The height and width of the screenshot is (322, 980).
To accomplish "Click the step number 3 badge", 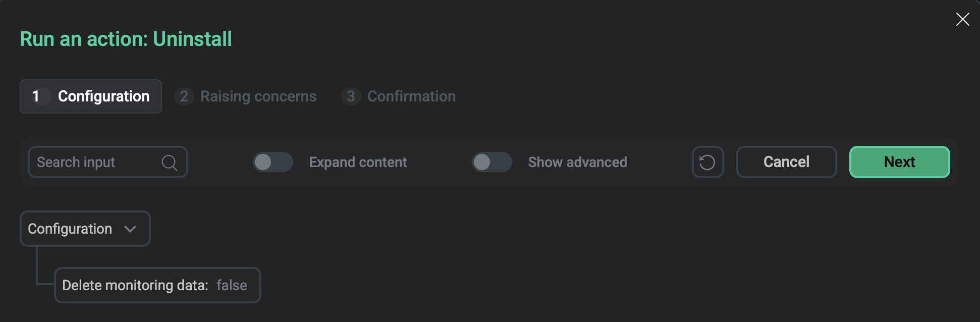I will pyautogui.click(x=351, y=96).
